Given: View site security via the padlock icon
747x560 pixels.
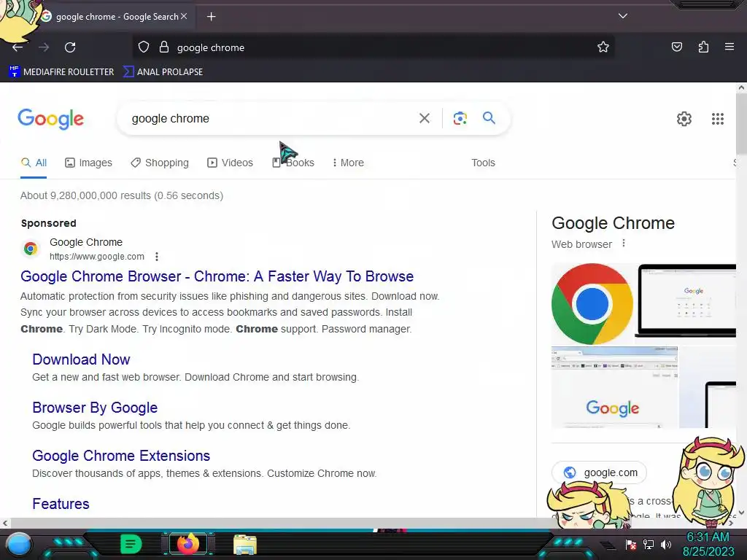Looking at the screenshot, I should click(x=164, y=47).
